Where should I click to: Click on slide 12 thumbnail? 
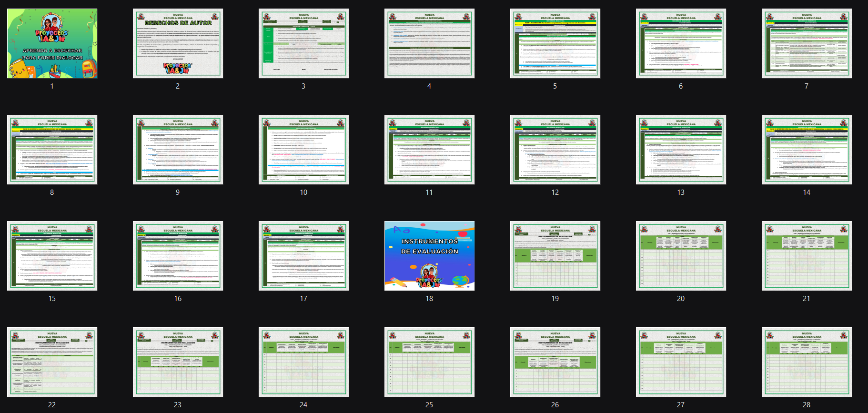click(555, 150)
